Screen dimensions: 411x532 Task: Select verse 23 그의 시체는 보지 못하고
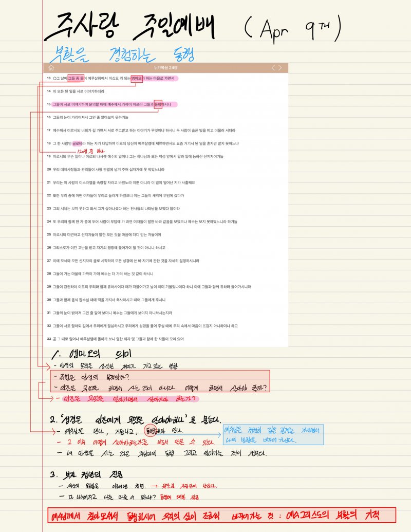113,209
